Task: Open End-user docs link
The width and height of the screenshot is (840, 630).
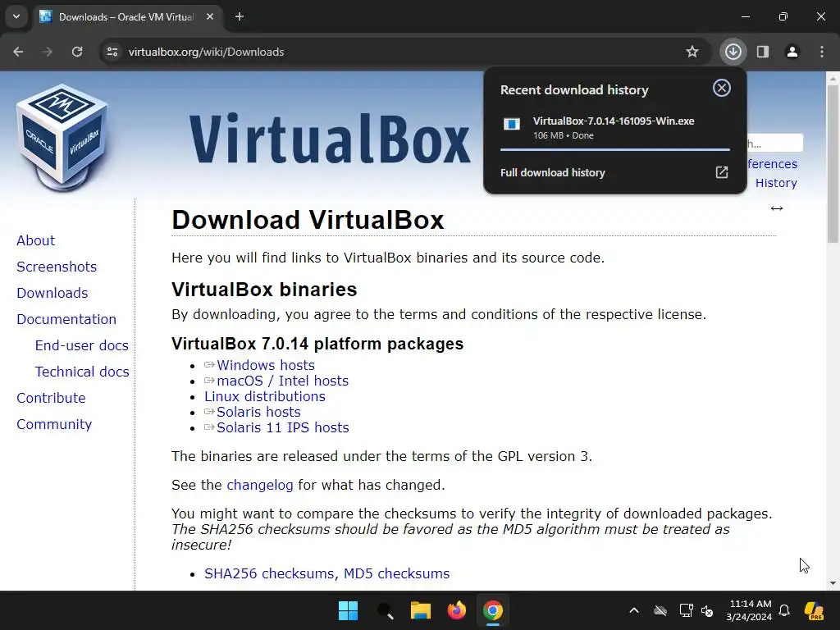Action: point(82,345)
